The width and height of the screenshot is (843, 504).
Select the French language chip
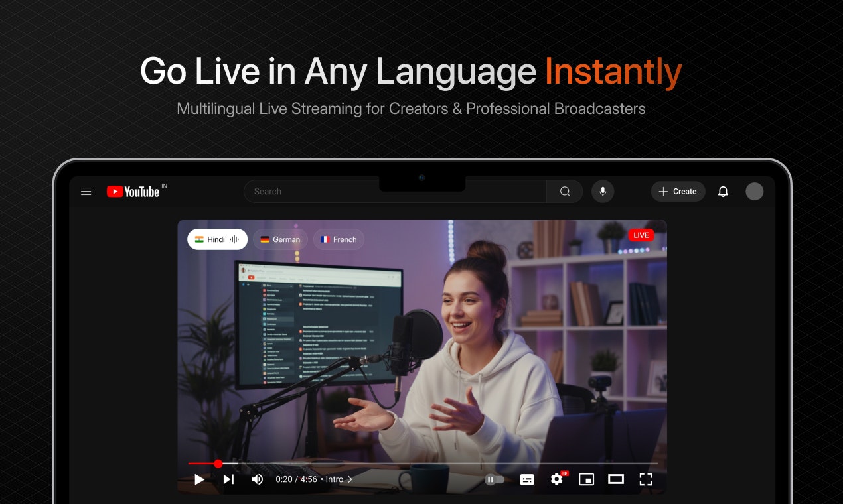[339, 239]
